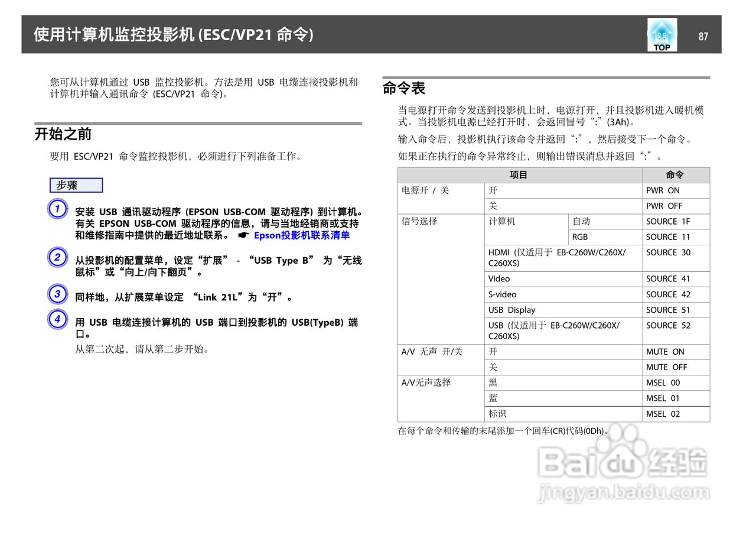Screen dimensions: 756x535
Task: Select the MUTE OFF command cell
Action: pyautogui.click(x=676, y=367)
